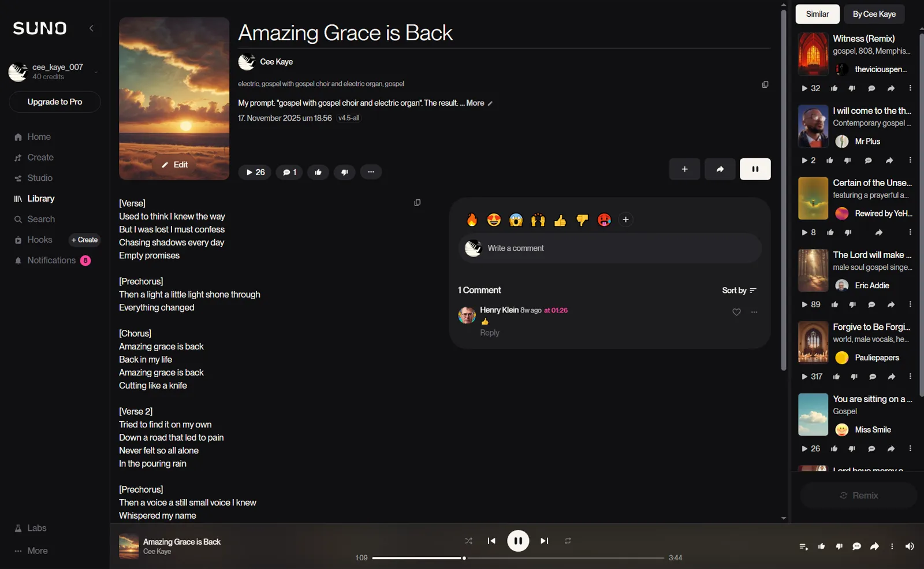Copy the lyrics using the copy icon
The height and width of the screenshot is (569, 924).
[x=417, y=203]
